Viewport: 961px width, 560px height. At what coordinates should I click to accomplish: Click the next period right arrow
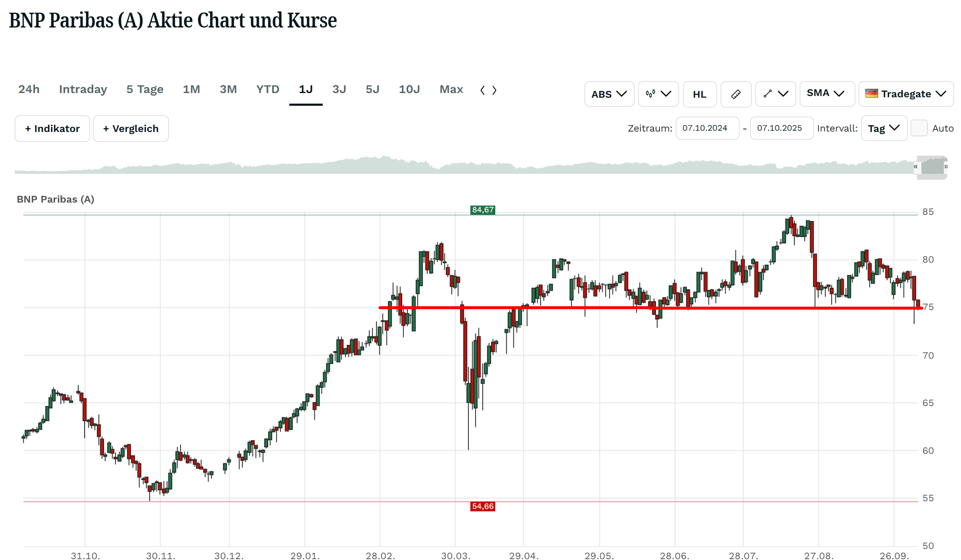click(x=494, y=90)
